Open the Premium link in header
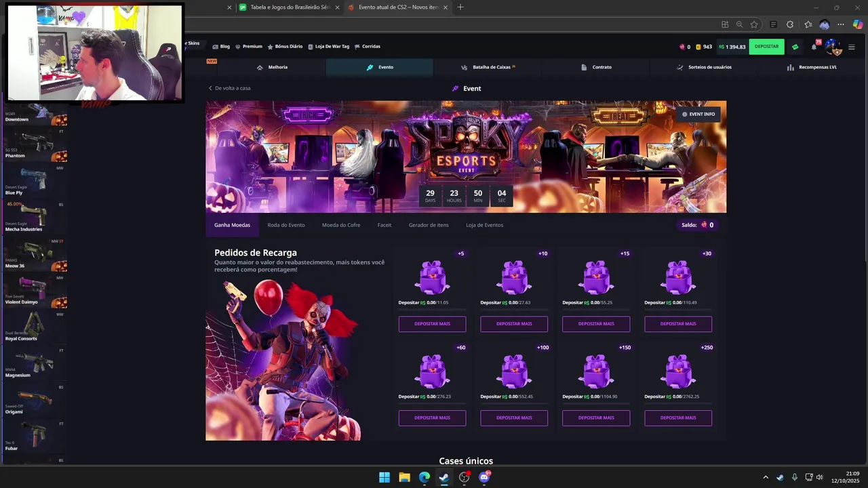The height and width of the screenshot is (488, 868). point(249,47)
